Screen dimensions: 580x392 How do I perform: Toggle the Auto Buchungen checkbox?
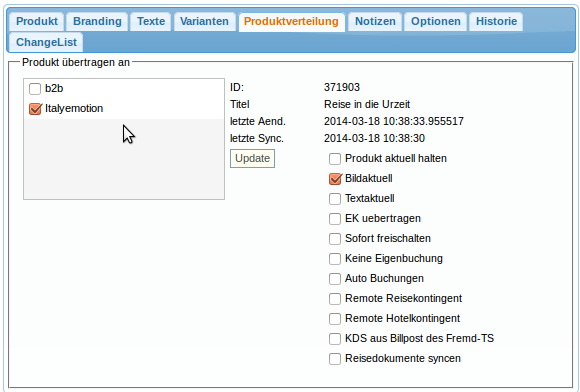coord(335,278)
